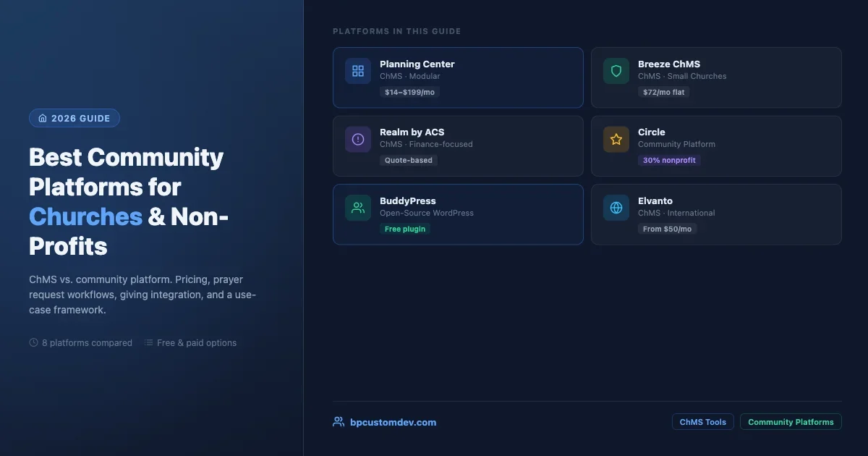The width and height of the screenshot is (868, 456).
Task: Click the clock icon beside 8 platforms compared
Action: (33, 342)
